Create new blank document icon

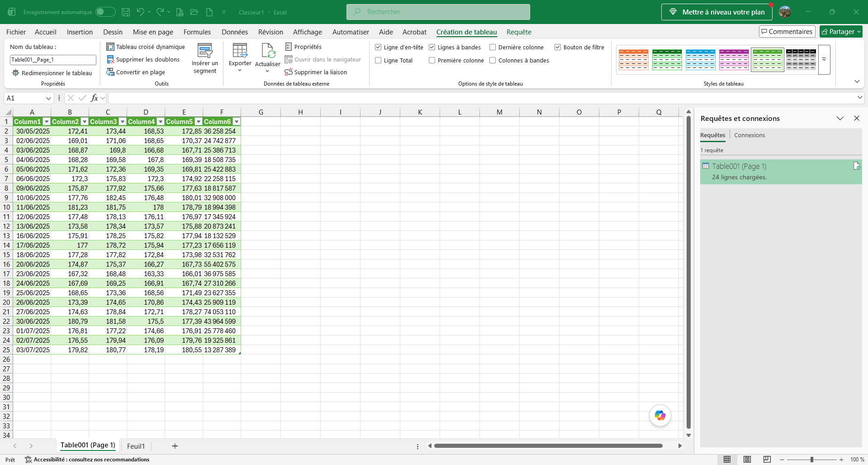(x=209, y=12)
